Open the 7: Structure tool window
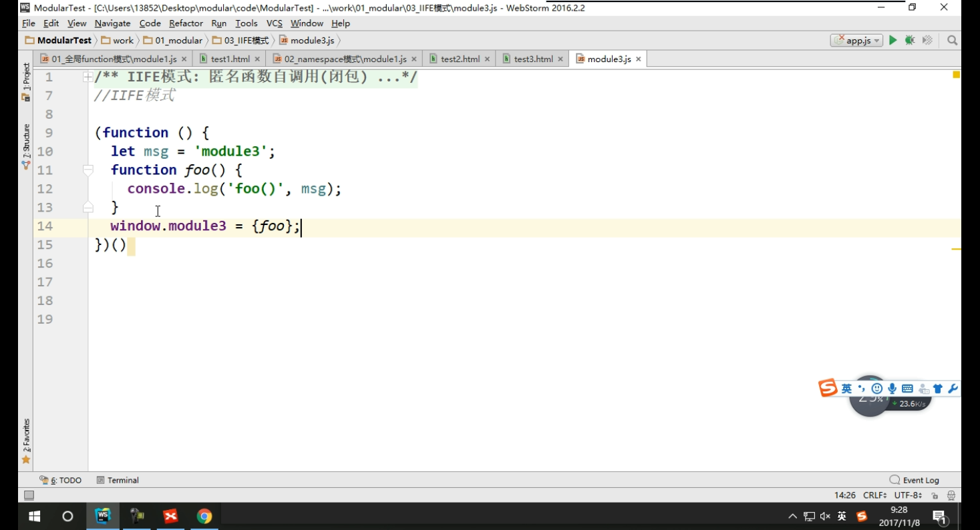The width and height of the screenshot is (980, 530). 26,146
